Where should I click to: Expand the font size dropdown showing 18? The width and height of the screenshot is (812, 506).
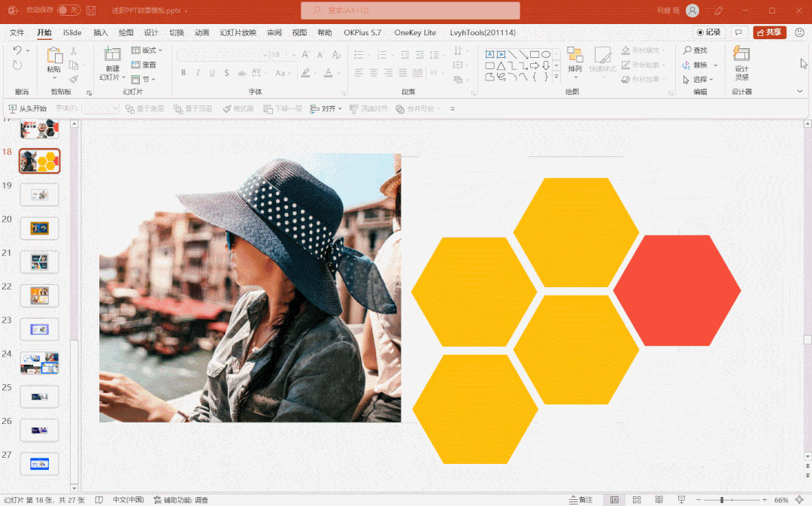(294, 54)
